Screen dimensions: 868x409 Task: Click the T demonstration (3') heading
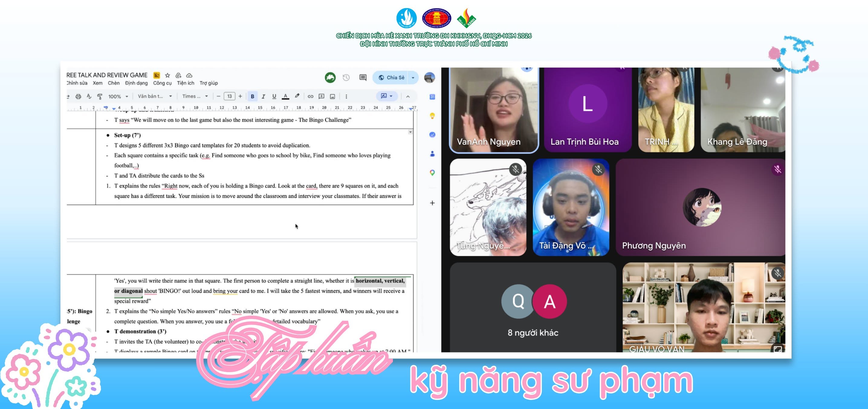(140, 332)
